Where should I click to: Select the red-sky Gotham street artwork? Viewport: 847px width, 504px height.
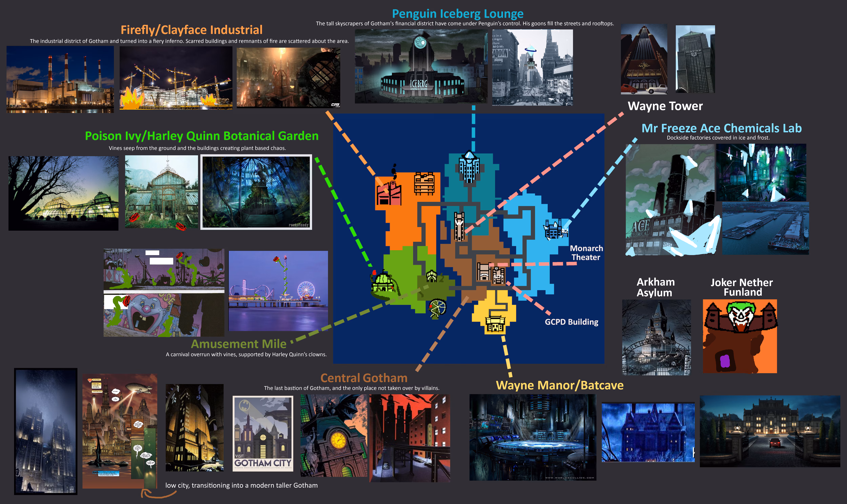410,438
